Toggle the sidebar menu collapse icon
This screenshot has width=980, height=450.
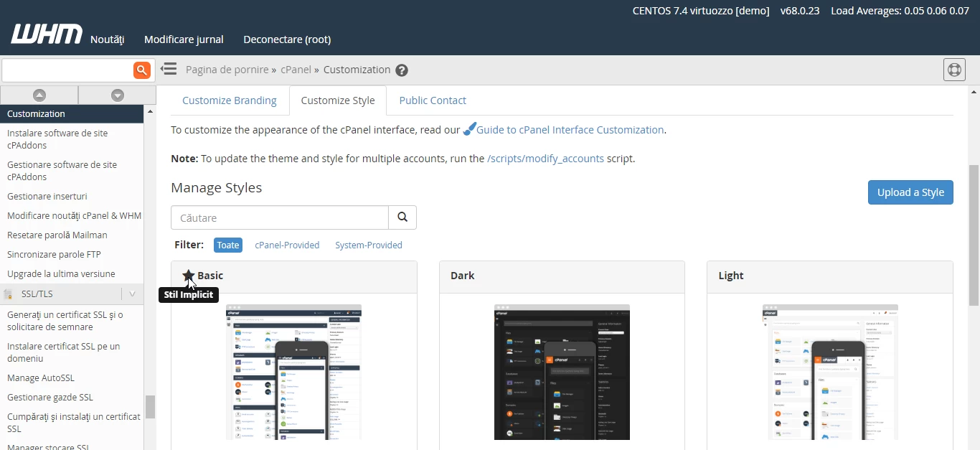[169, 69]
